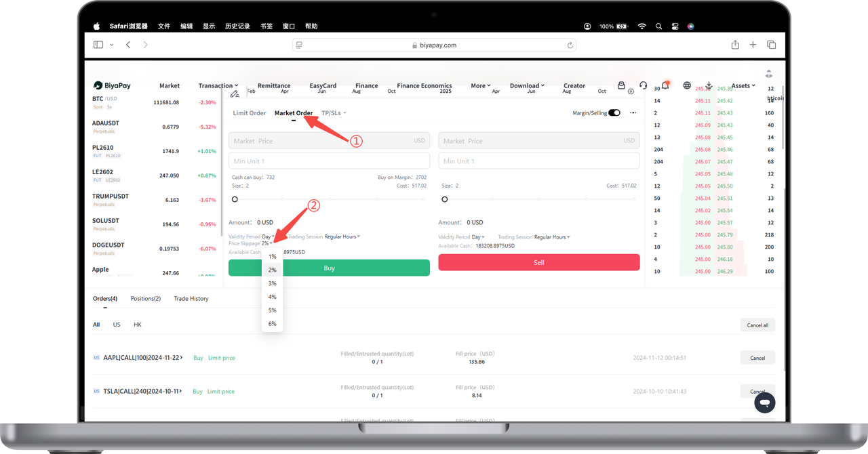Open the Positions(2) tab
The width and height of the screenshot is (868, 454).
(x=145, y=299)
